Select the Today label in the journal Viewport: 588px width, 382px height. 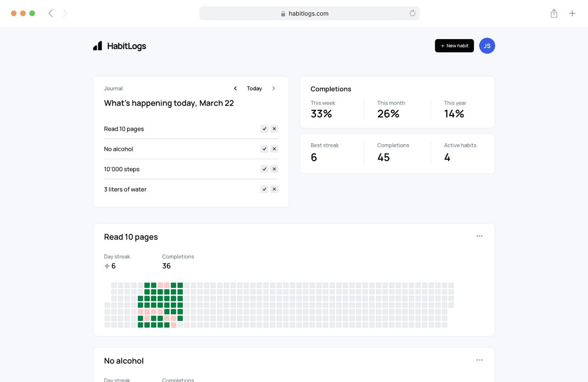(254, 88)
